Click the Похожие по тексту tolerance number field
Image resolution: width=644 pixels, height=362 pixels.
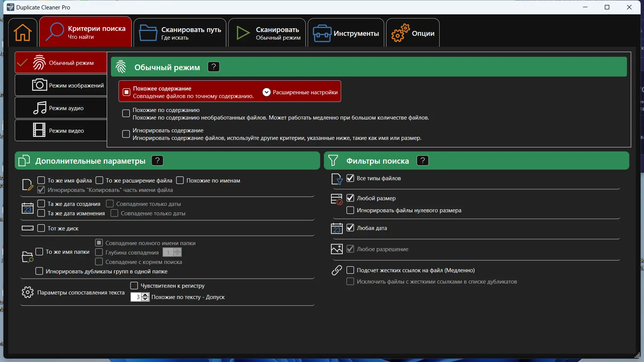pyautogui.click(x=136, y=297)
